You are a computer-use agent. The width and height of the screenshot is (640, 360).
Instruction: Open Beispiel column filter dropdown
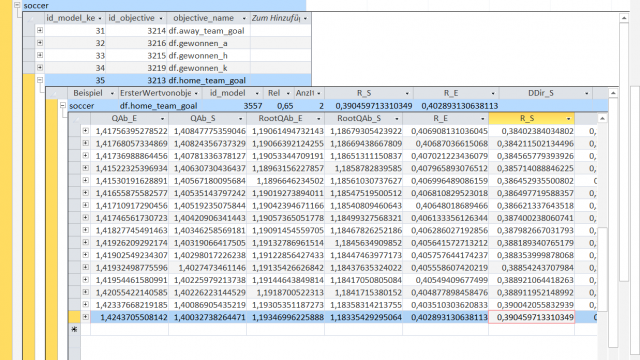tap(112, 93)
